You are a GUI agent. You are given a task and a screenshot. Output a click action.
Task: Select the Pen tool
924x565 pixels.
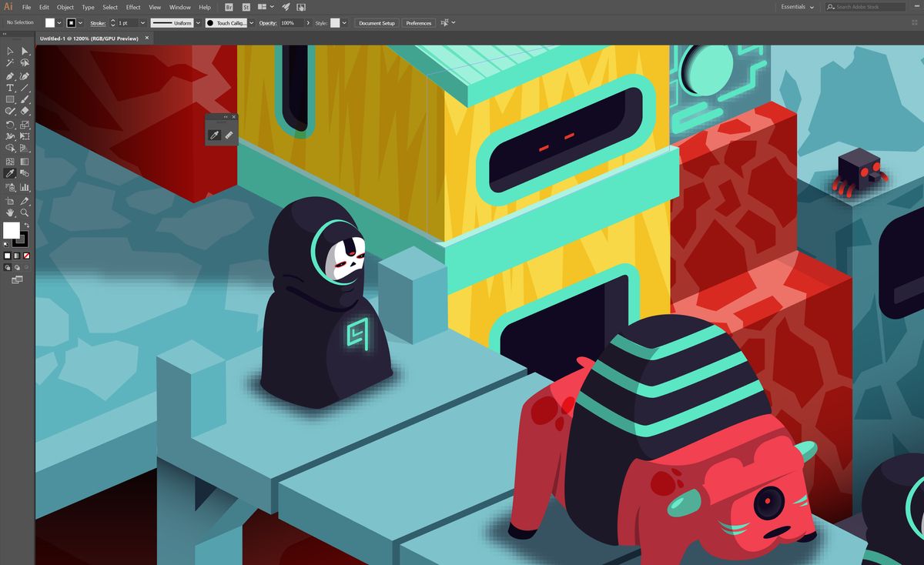[x=10, y=75]
